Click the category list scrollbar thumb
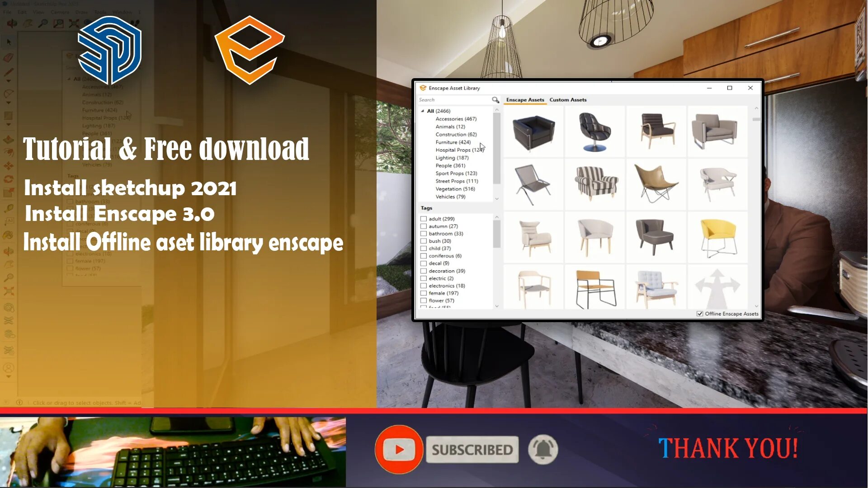 click(497, 149)
